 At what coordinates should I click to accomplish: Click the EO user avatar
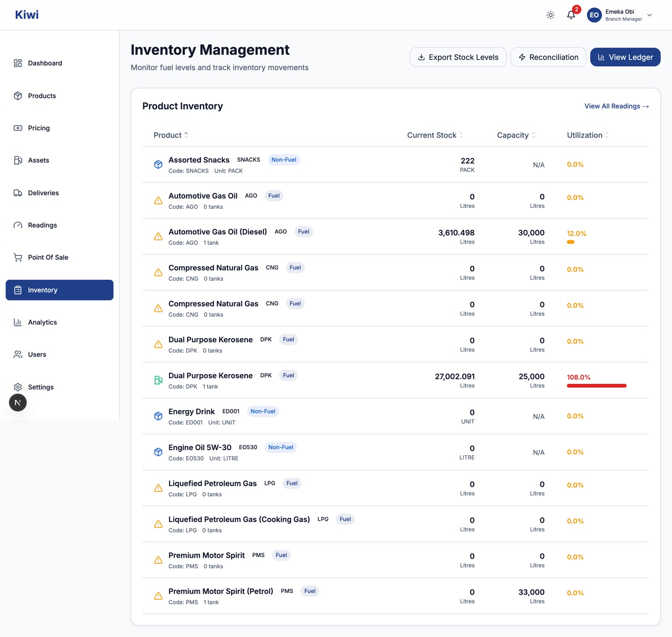pyautogui.click(x=594, y=15)
